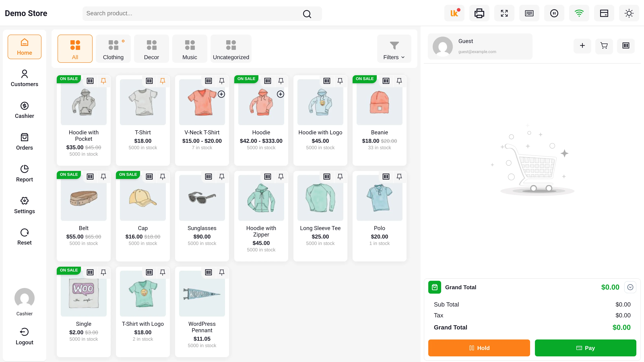The height and width of the screenshot is (362, 644).
Task: Click the green Pay button
Action: (585, 348)
